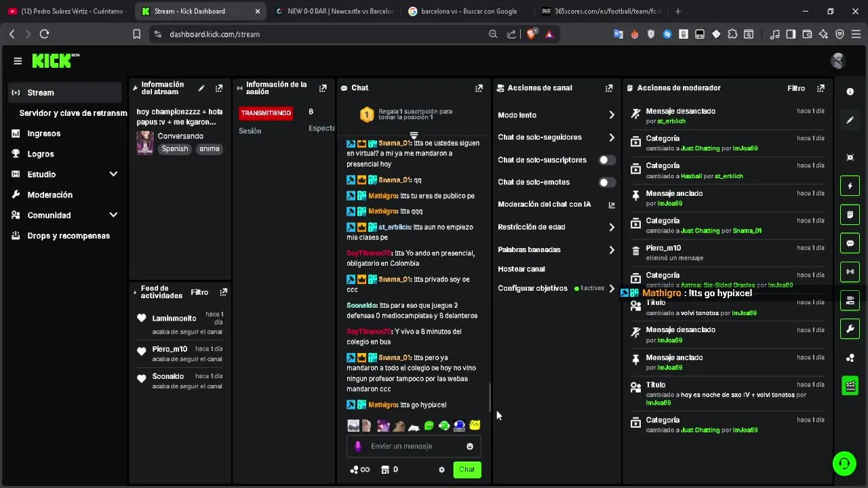Bookmark this page in address bar
The width and height of the screenshot is (868, 488).
136,34
